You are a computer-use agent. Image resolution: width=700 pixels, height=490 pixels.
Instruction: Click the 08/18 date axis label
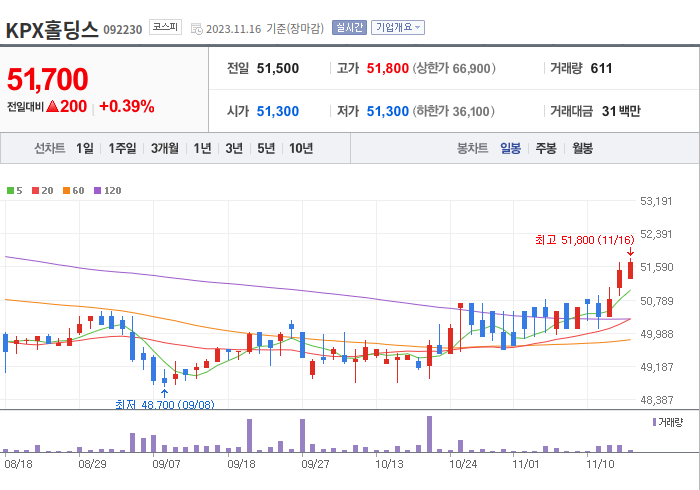(x=18, y=464)
